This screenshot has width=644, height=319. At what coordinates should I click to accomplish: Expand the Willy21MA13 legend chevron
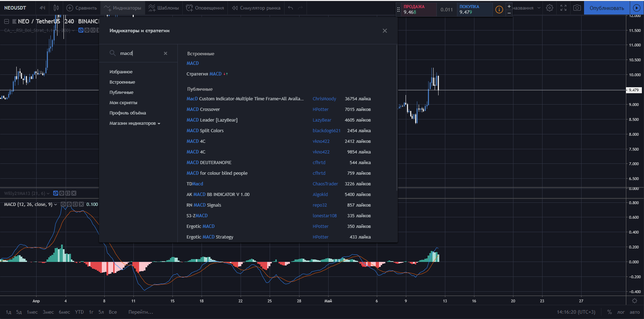pos(48,194)
